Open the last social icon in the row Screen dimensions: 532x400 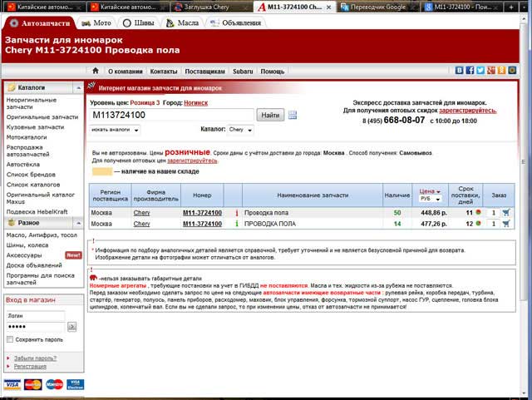click(x=512, y=71)
